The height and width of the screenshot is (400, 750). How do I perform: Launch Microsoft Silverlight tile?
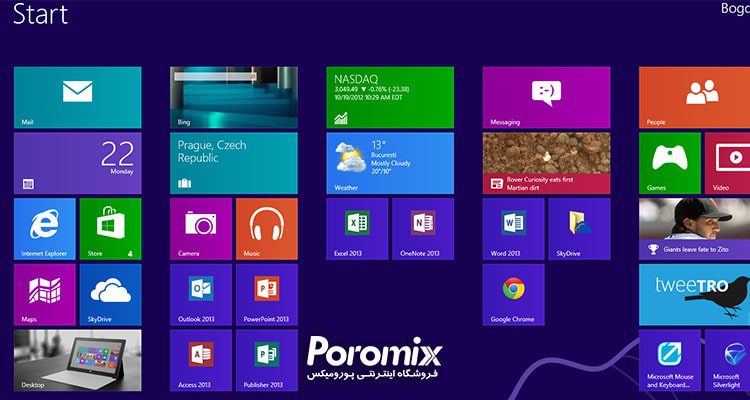tap(728, 360)
